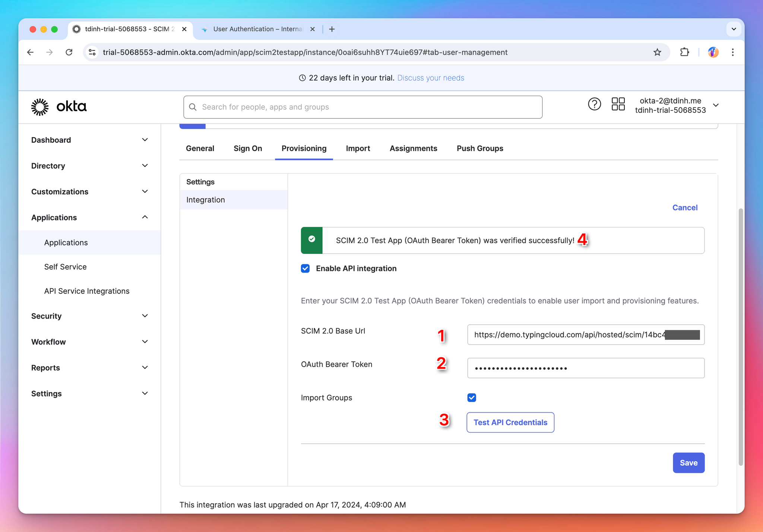This screenshot has height=532, width=763.
Task: Click the SCIM 2.0 Base Url field
Action: pyautogui.click(x=586, y=335)
